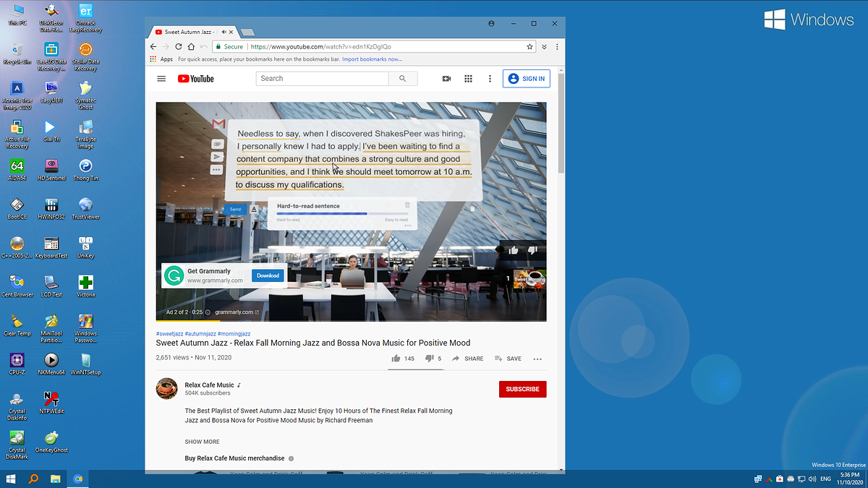Click the ENG input language indicator
This screenshot has width=868, height=488.
click(x=825, y=479)
